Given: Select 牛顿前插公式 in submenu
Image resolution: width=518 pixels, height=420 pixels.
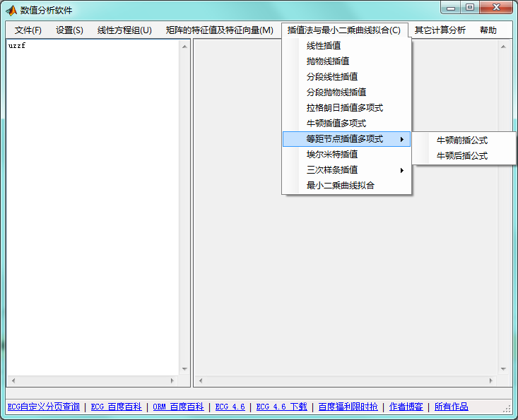Looking at the screenshot, I should [464, 140].
